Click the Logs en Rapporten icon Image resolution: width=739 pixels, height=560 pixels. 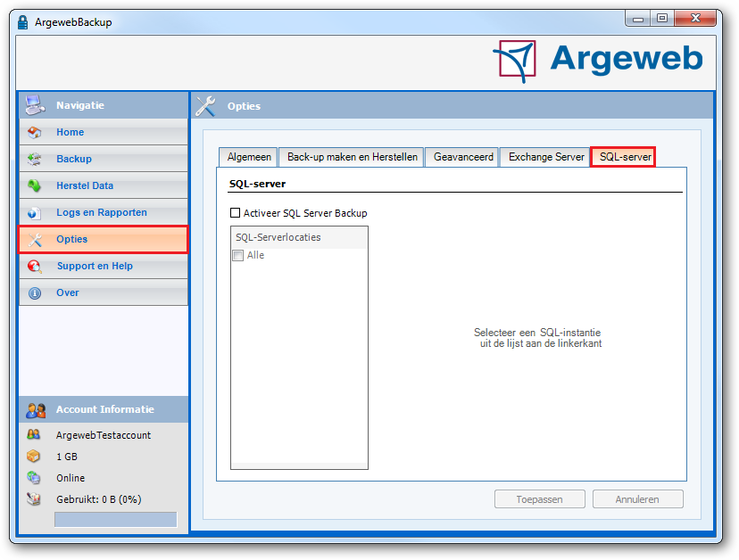point(35,213)
